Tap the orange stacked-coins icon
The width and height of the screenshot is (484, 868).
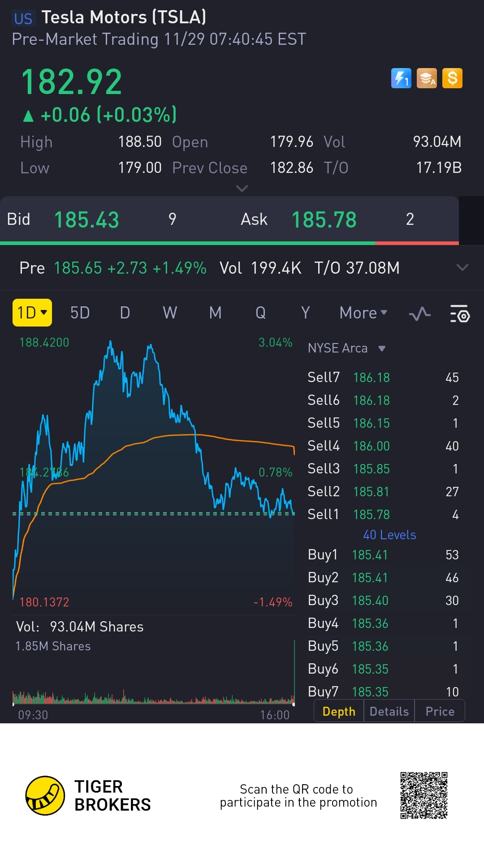[x=427, y=78]
